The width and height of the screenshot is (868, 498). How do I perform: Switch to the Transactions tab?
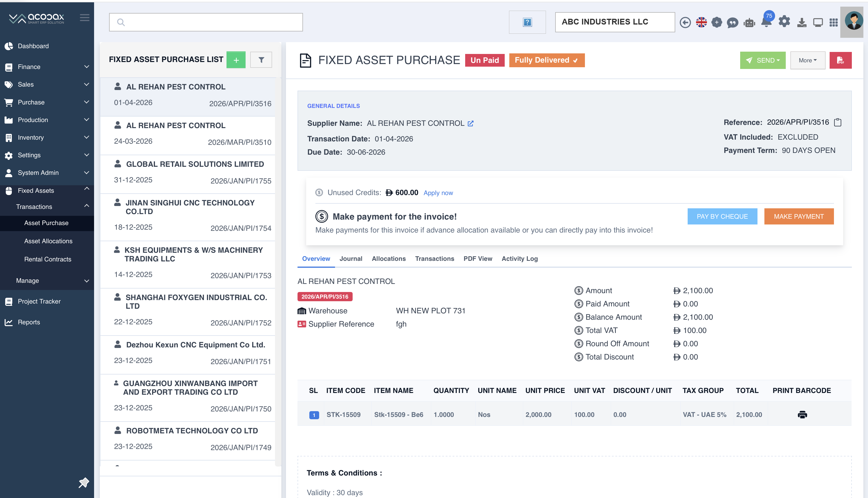(434, 259)
